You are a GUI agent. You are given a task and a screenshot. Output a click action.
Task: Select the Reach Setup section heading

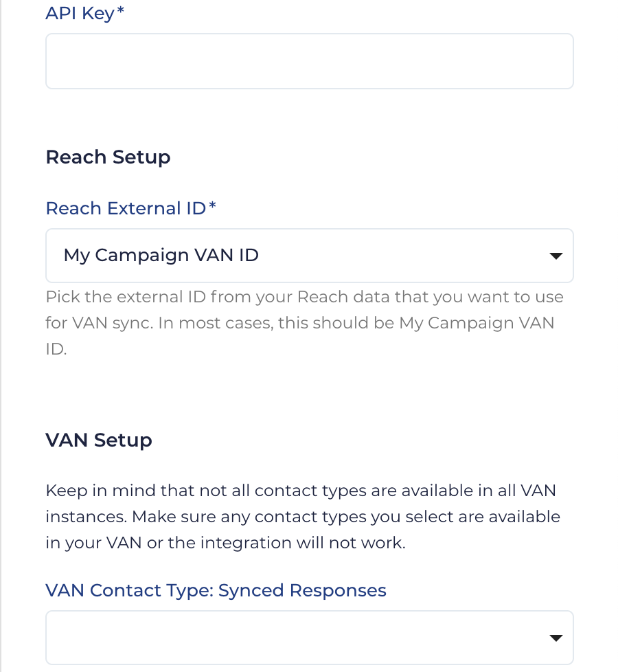[108, 157]
